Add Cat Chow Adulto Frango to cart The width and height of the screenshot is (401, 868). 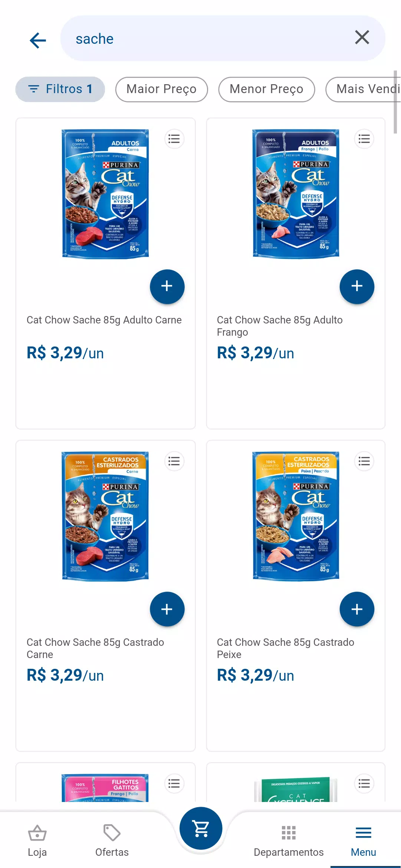coord(357,286)
